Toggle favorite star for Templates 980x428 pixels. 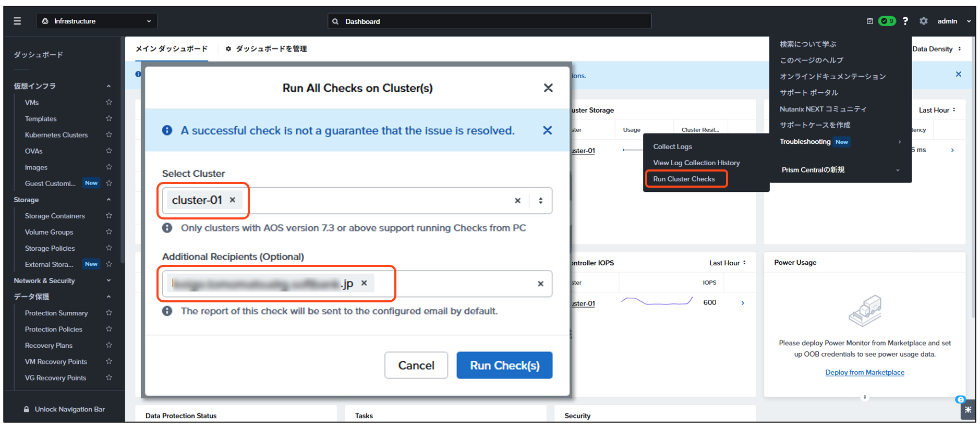tap(109, 118)
